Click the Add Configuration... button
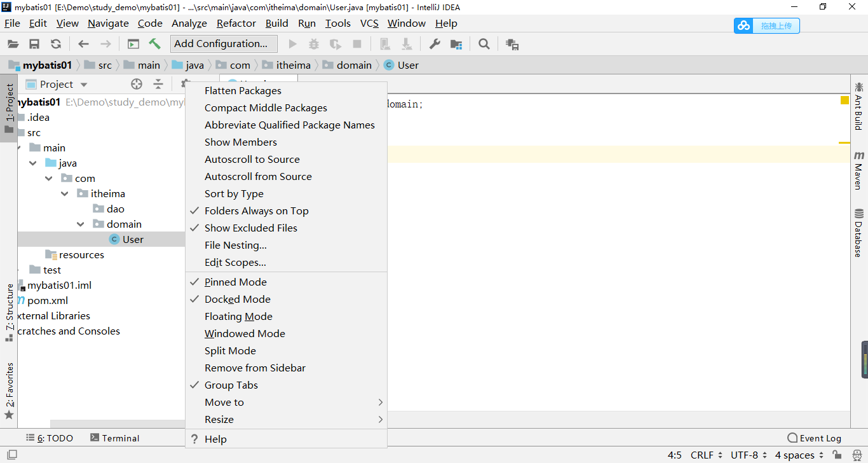The width and height of the screenshot is (868, 463). click(x=224, y=44)
